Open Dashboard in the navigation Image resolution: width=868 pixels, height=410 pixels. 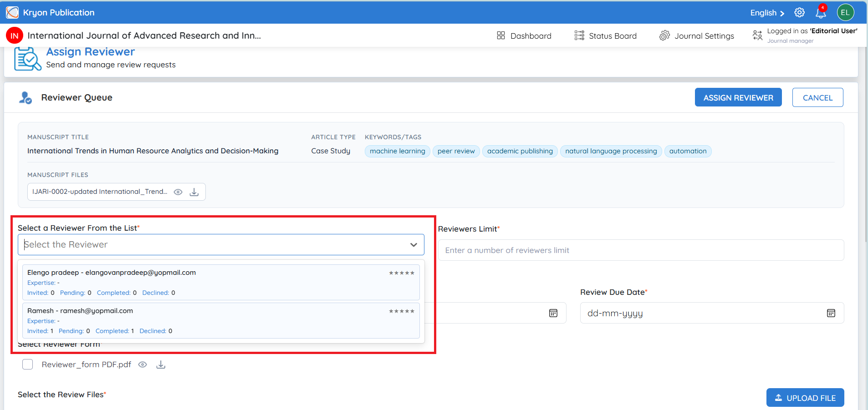click(x=524, y=35)
